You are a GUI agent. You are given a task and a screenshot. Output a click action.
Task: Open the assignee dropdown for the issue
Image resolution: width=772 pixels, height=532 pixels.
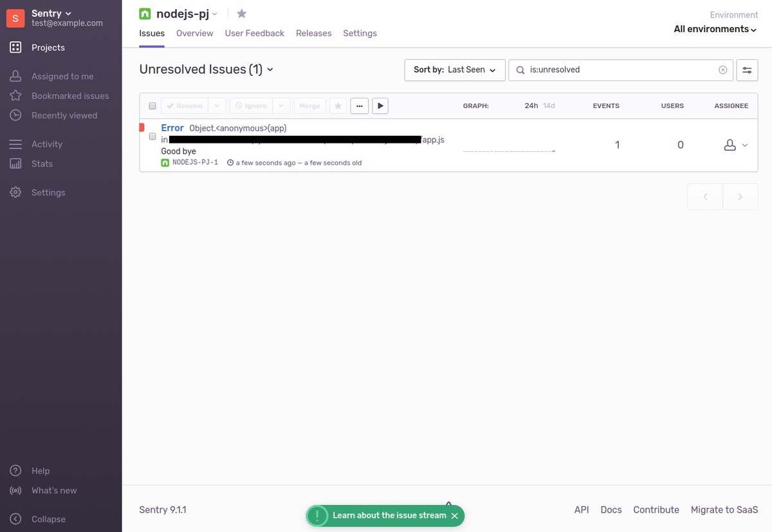(x=736, y=145)
